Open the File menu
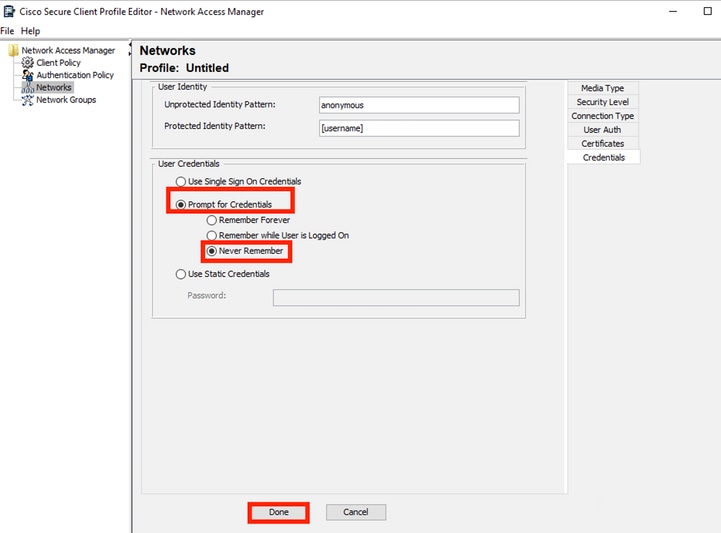 click(7, 31)
